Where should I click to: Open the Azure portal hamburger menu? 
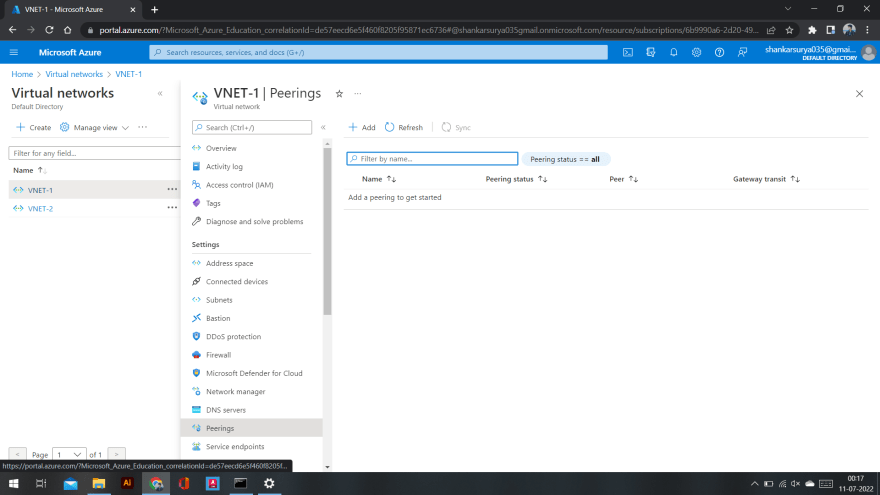point(14,52)
